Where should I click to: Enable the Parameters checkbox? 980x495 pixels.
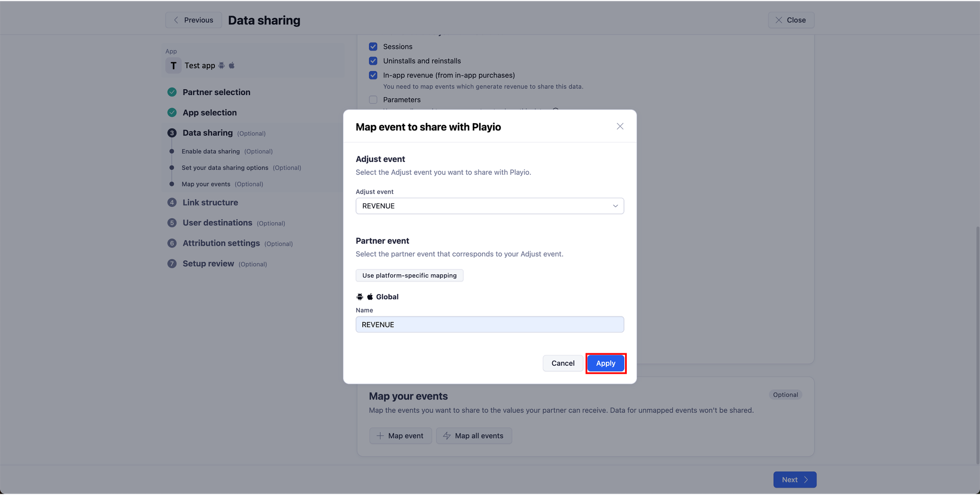(373, 100)
